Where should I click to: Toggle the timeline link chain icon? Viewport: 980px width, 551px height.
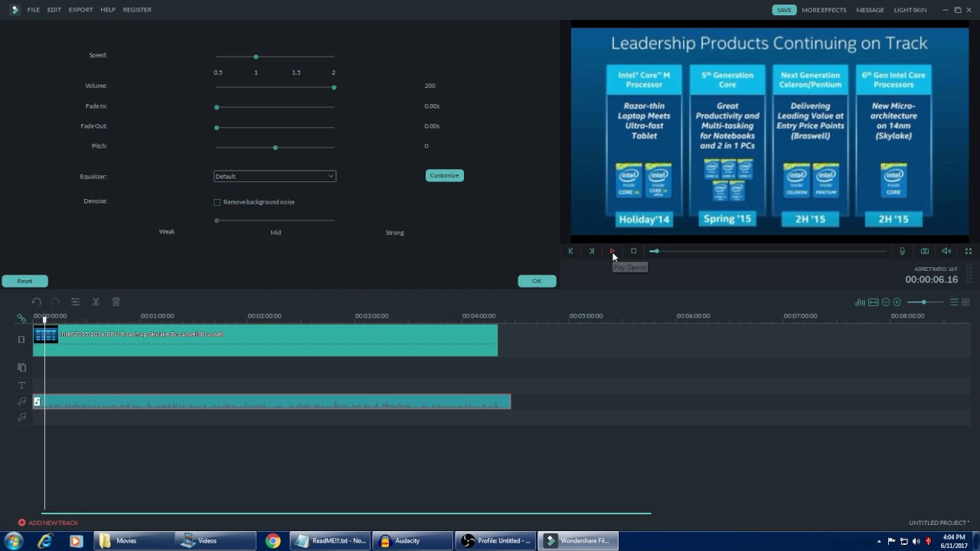(x=21, y=318)
